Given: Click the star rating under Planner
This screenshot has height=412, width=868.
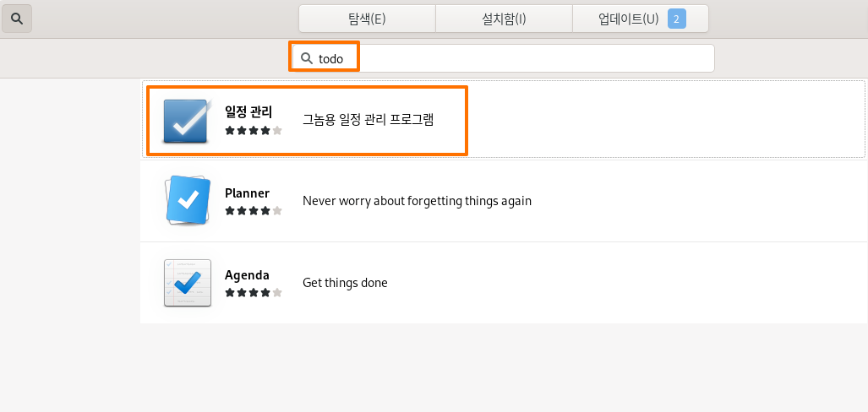Looking at the screenshot, I should [x=254, y=211].
